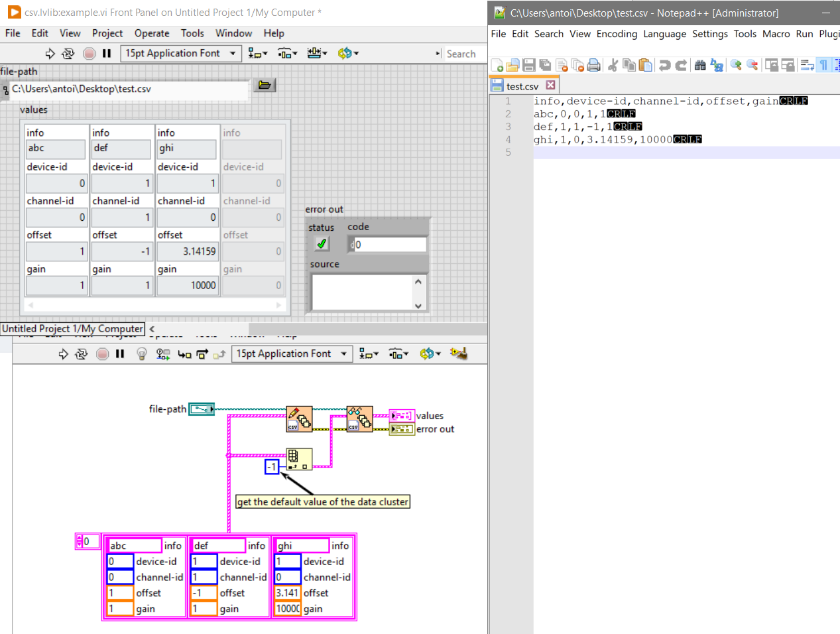This screenshot has height=634, width=840.
Task: Click Highlight Execution light bulb icon
Action: pyautogui.click(x=141, y=354)
